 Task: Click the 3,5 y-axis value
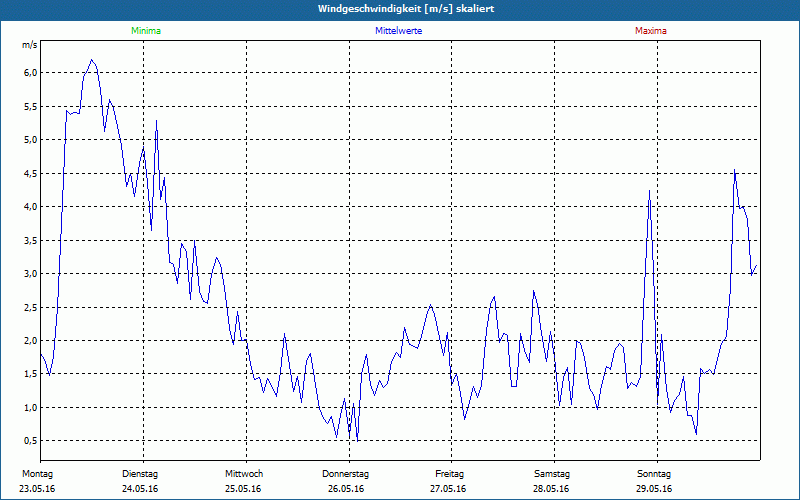31,240
